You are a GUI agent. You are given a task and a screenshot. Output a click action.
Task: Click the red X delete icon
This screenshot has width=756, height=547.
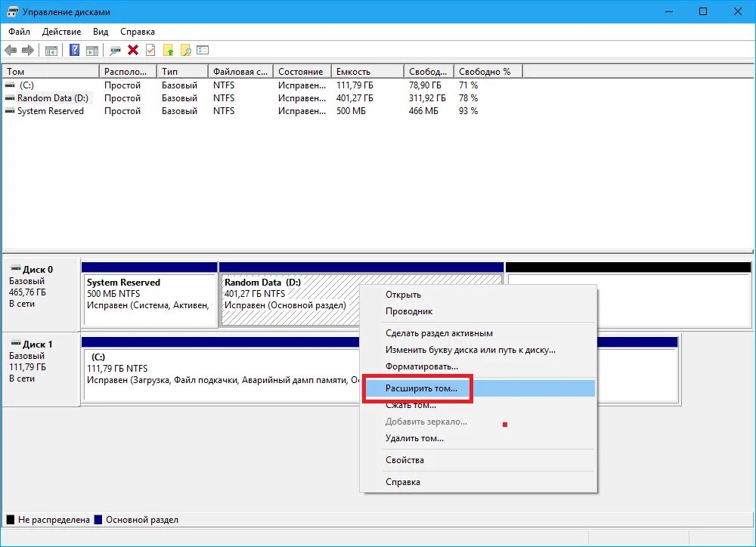133,50
